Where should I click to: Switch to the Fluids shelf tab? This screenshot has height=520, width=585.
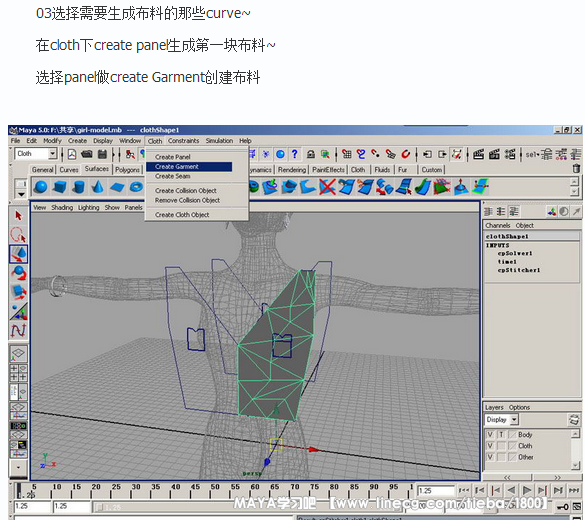(382, 170)
